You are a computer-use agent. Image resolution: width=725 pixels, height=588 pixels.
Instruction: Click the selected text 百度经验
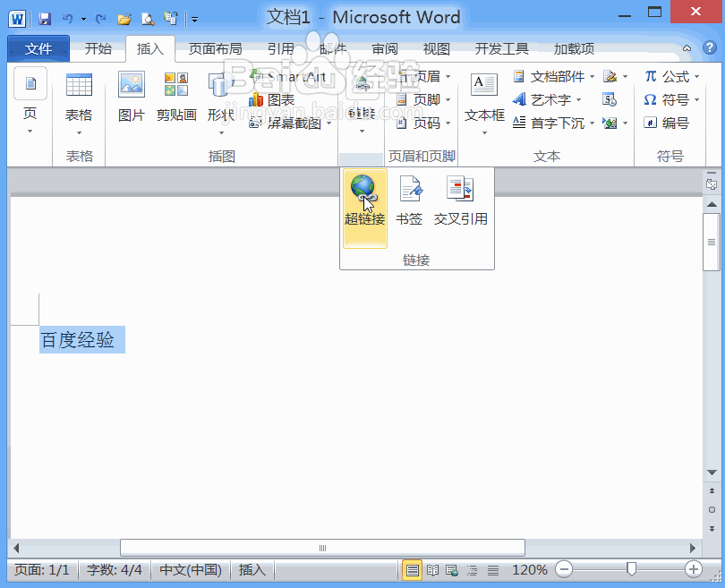[81, 340]
